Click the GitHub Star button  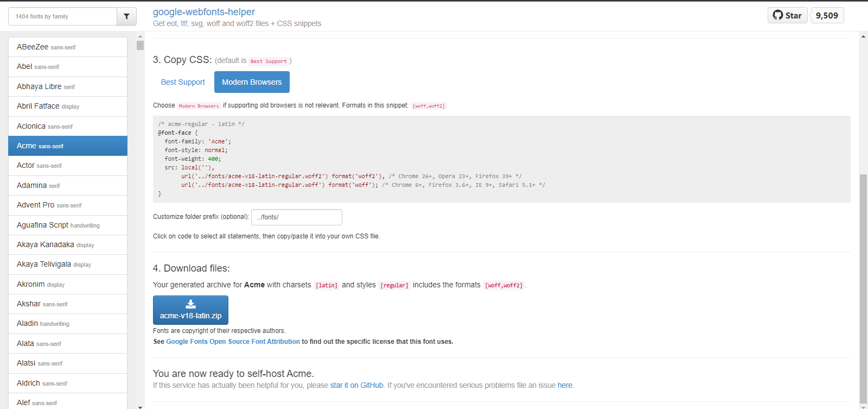coord(787,15)
